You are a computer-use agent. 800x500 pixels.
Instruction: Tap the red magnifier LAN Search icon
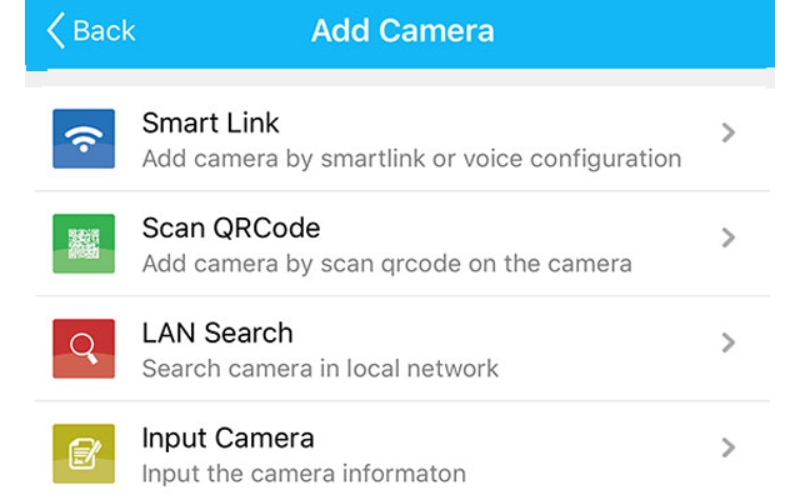pos(83,348)
